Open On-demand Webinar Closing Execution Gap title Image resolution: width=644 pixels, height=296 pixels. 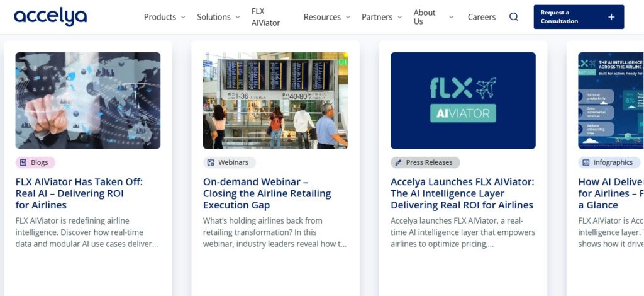267,193
